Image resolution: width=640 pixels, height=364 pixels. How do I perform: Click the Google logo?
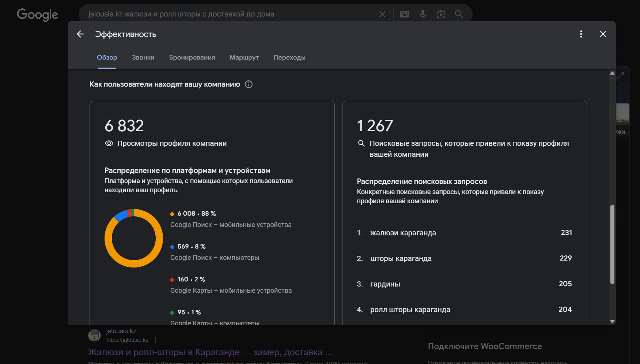[37, 15]
